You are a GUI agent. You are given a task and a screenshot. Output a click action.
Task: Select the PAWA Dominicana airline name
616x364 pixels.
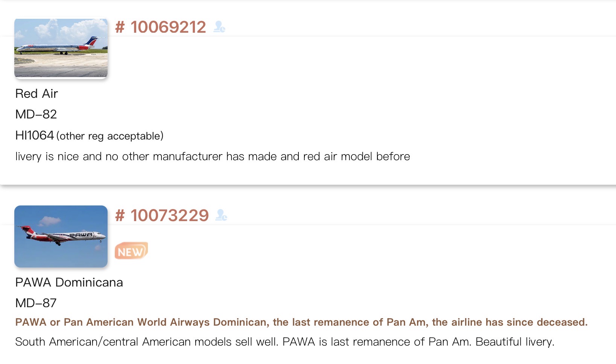click(x=69, y=282)
